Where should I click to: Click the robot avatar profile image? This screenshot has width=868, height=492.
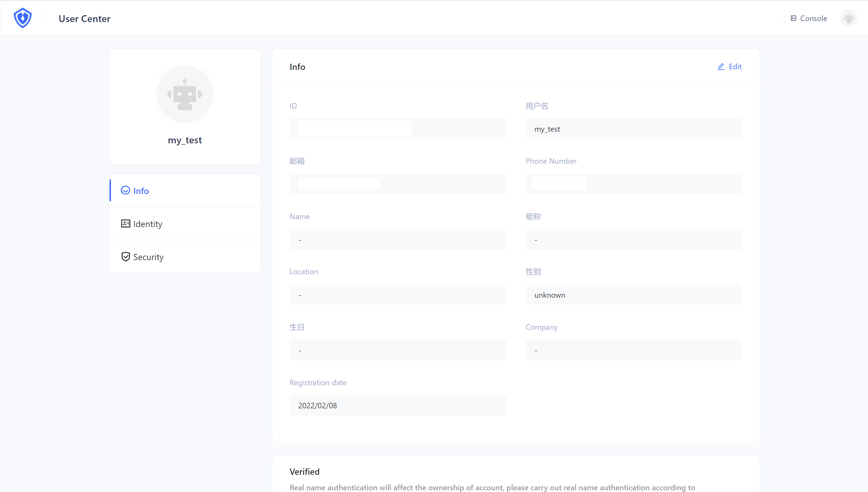point(184,94)
